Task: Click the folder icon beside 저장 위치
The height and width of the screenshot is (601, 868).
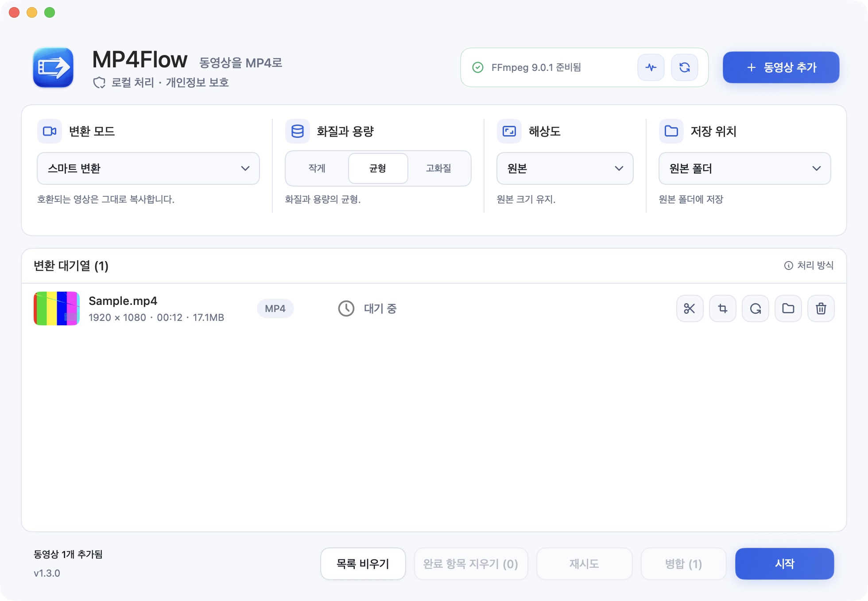Action: [671, 131]
